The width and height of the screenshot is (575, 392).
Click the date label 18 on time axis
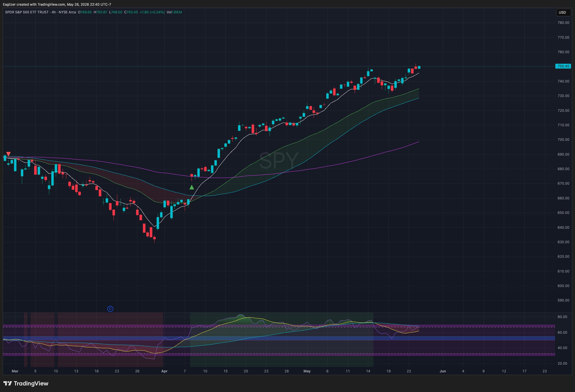pos(96,371)
